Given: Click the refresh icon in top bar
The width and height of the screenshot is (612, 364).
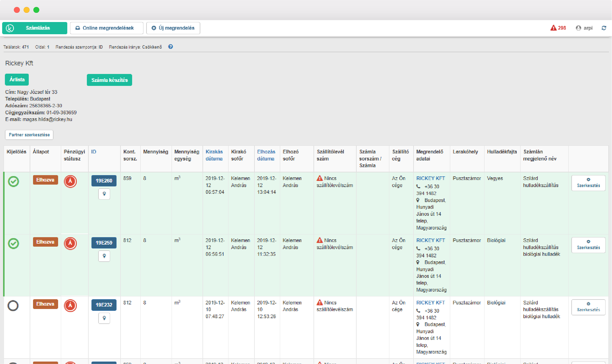Looking at the screenshot, I should 604,28.
